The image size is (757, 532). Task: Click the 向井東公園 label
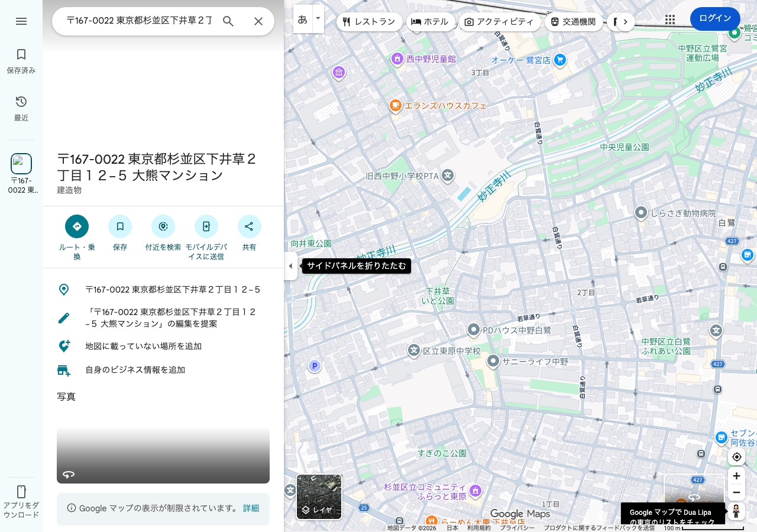(311, 244)
